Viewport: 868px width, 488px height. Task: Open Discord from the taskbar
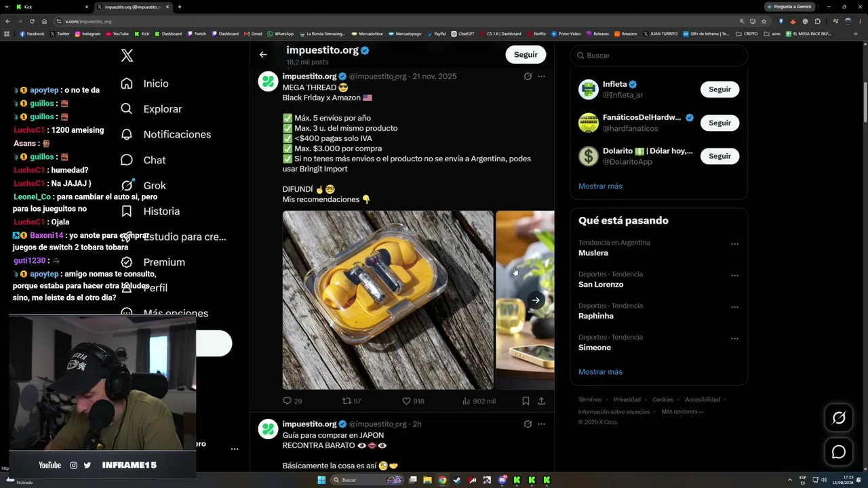pos(502,480)
